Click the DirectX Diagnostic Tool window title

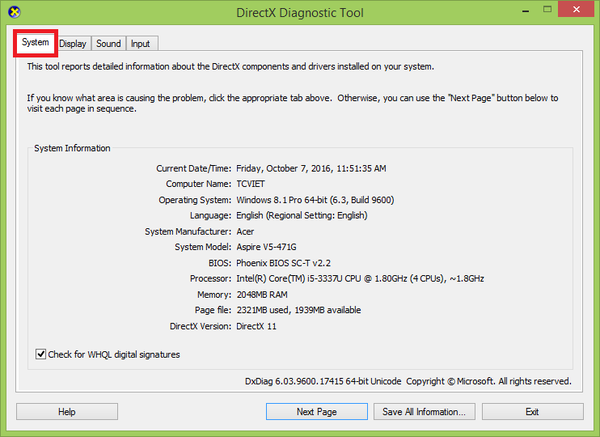click(300, 13)
